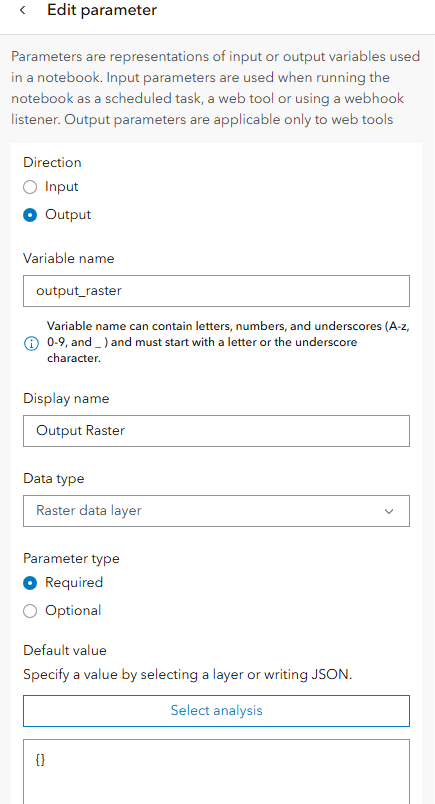Click the Direction section label

(52, 163)
